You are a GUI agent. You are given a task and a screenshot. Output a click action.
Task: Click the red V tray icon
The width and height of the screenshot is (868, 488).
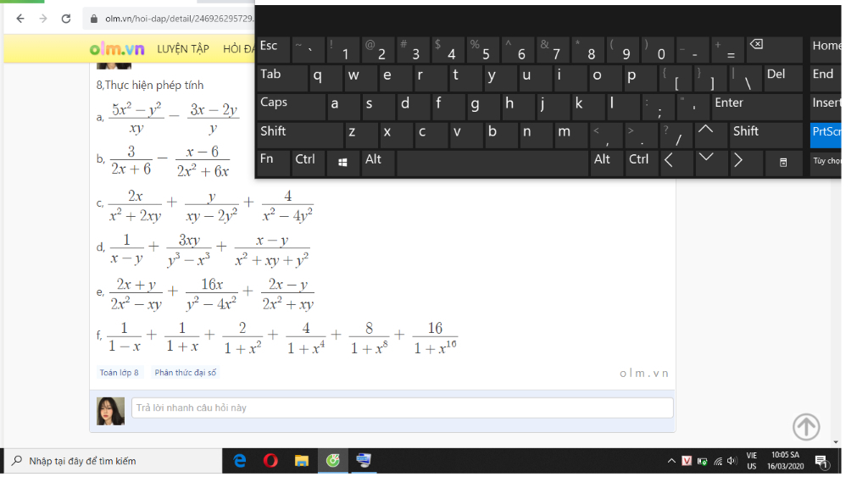687,461
